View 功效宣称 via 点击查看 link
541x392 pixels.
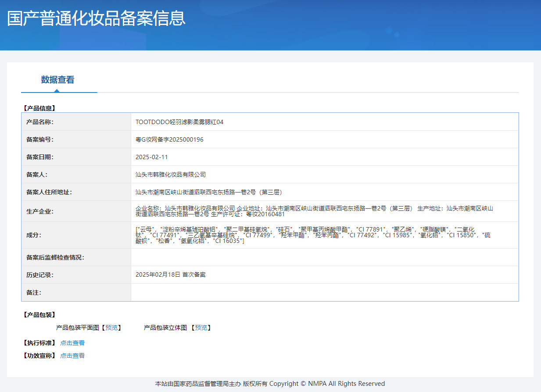pyautogui.click(x=72, y=356)
